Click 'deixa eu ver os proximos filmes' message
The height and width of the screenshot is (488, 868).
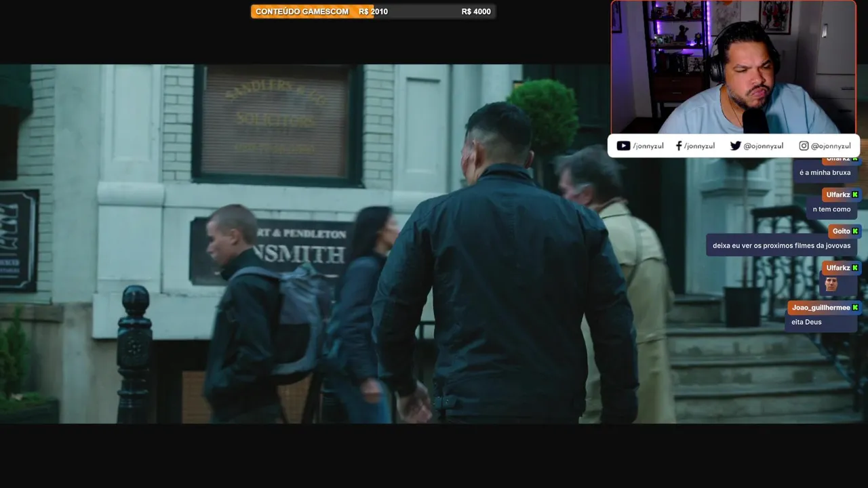click(781, 245)
